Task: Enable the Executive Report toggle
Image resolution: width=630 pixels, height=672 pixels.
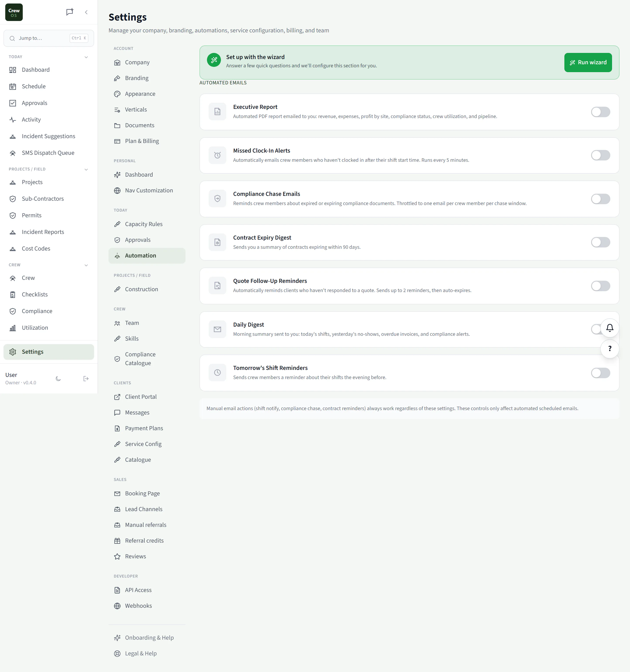Action: coord(600,112)
